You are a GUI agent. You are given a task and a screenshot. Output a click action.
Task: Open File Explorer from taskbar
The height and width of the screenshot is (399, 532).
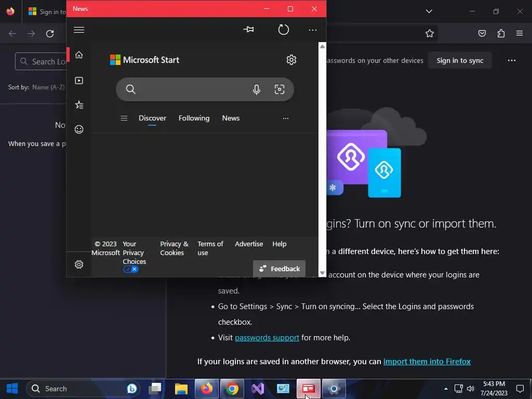click(x=181, y=389)
